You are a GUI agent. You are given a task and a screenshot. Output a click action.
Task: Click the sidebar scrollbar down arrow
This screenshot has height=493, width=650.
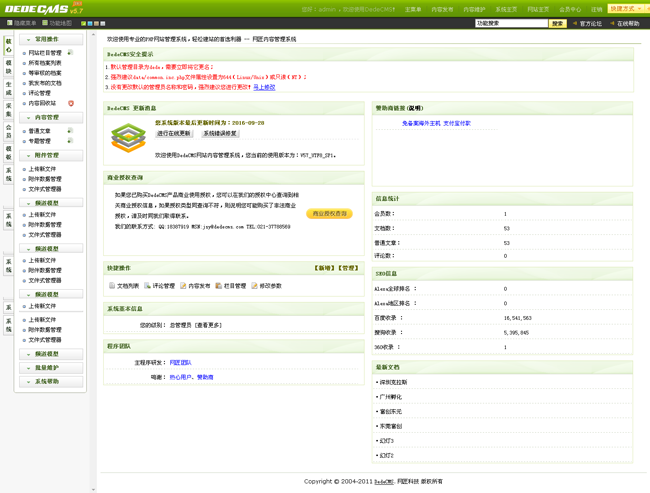pos(93,490)
